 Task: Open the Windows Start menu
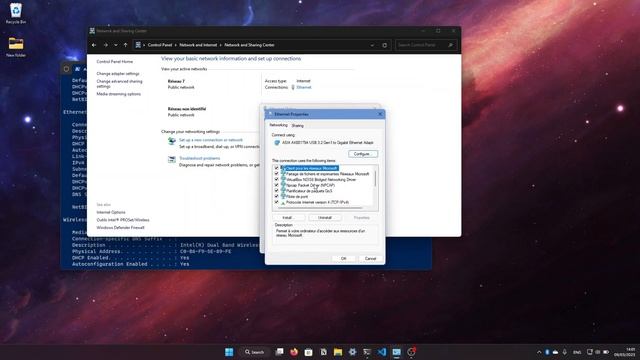click(229, 352)
